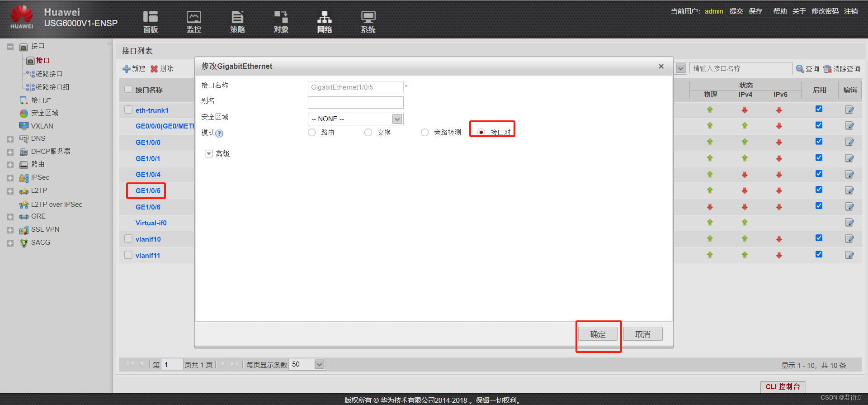Viewport: 868px width, 405px height.
Task: Open the 系统 system tab
Action: coord(368,22)
